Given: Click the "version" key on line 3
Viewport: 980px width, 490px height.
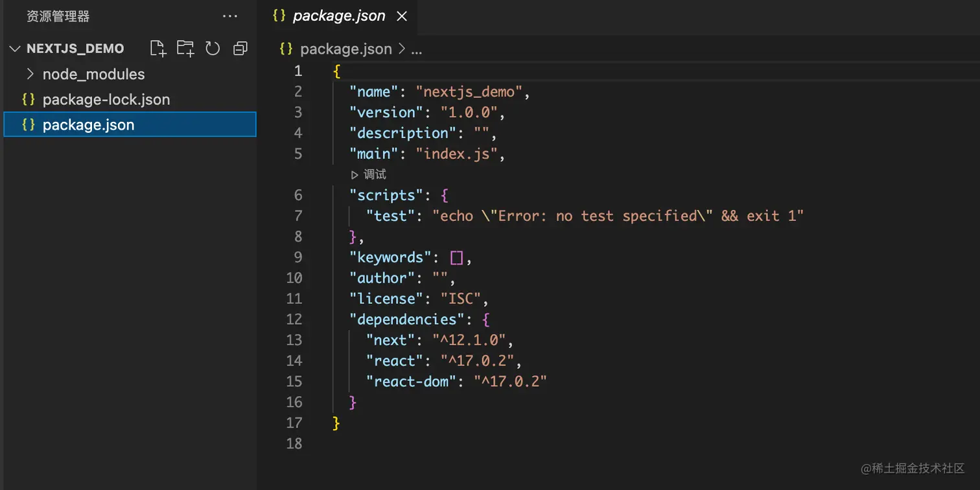Looking at the screenshot, I should point(386,112).
